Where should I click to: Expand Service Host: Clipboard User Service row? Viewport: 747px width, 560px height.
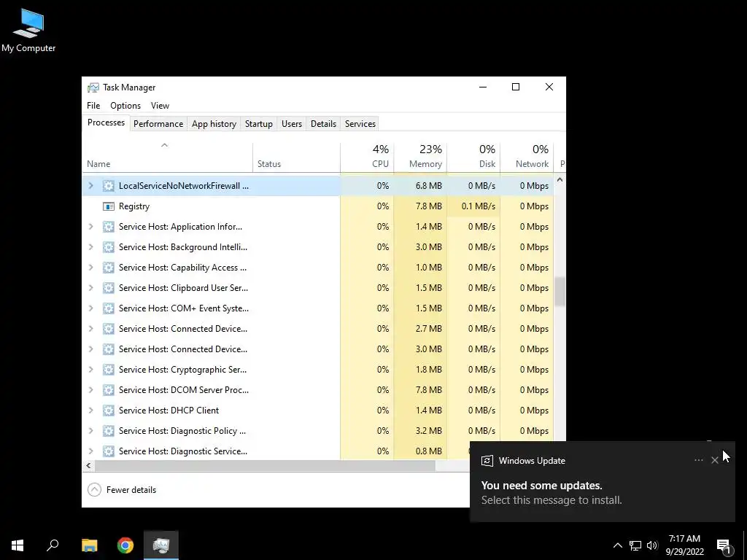pos(91,288)
